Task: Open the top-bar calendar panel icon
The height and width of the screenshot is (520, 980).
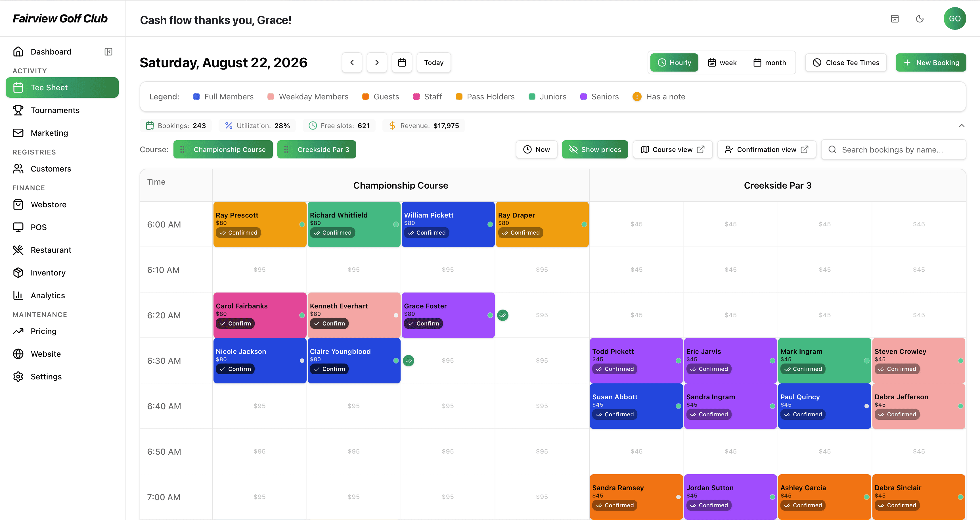Action: pyautogui.click(x=895, y=19)
